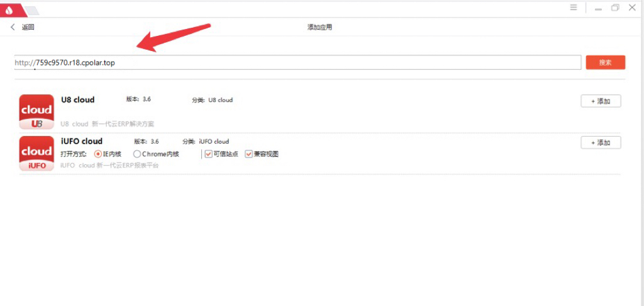644x306 pixels.
Task: Click the 版本: 3.6 text in U8 cloud row
Action: click(x=138, y=99)
